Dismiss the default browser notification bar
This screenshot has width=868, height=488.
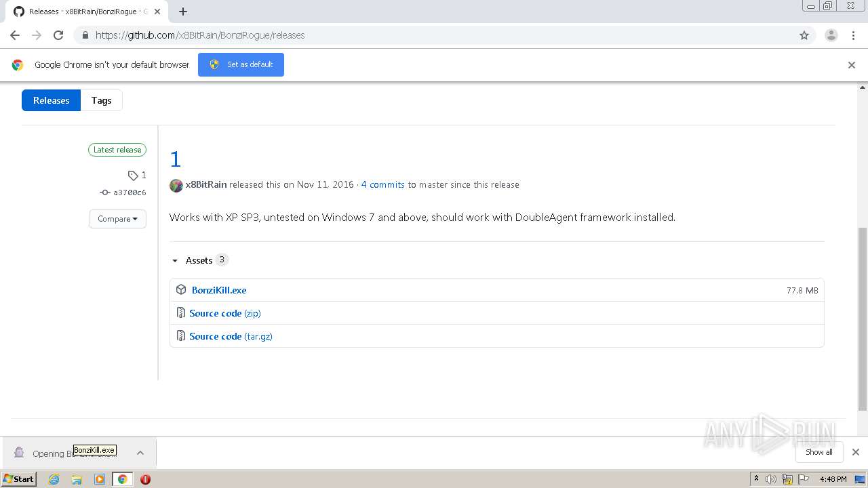[852, 65]
